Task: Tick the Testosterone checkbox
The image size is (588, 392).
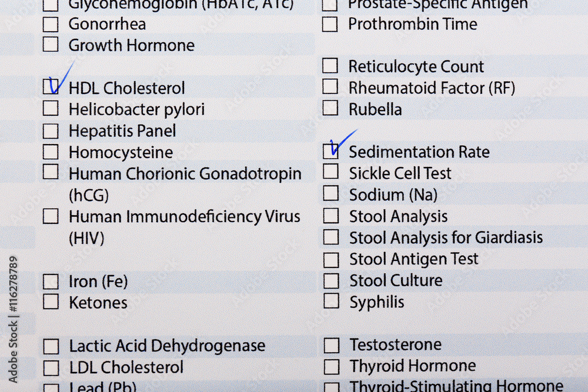Action: tap(332, 345)
